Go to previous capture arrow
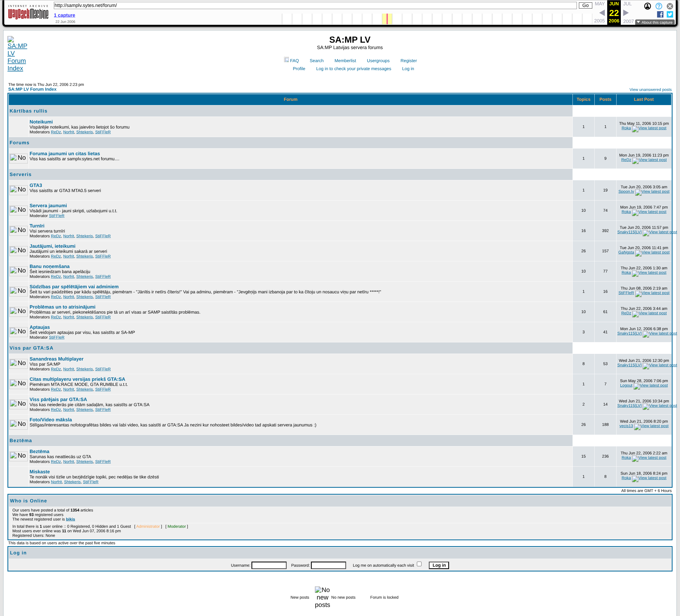This screenshot has height=616, width=680. point(602,13)
